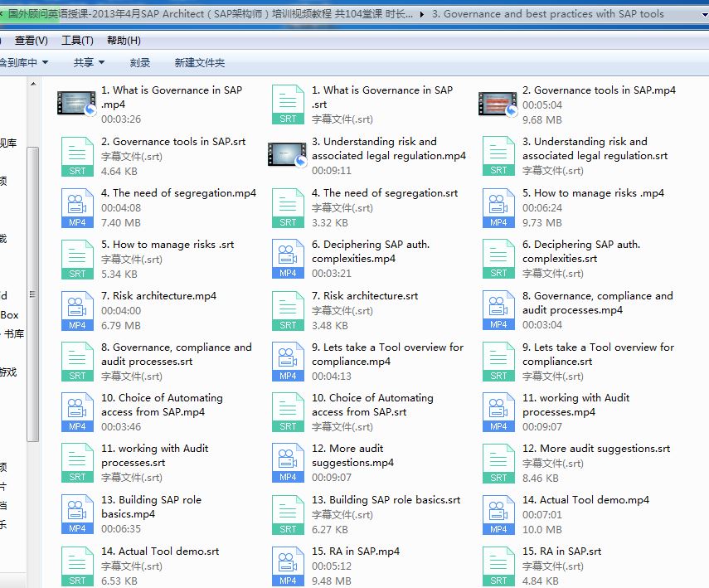Select file name 4. The need of segregation.srt
709x588 pixels.
tap(384, 193)
